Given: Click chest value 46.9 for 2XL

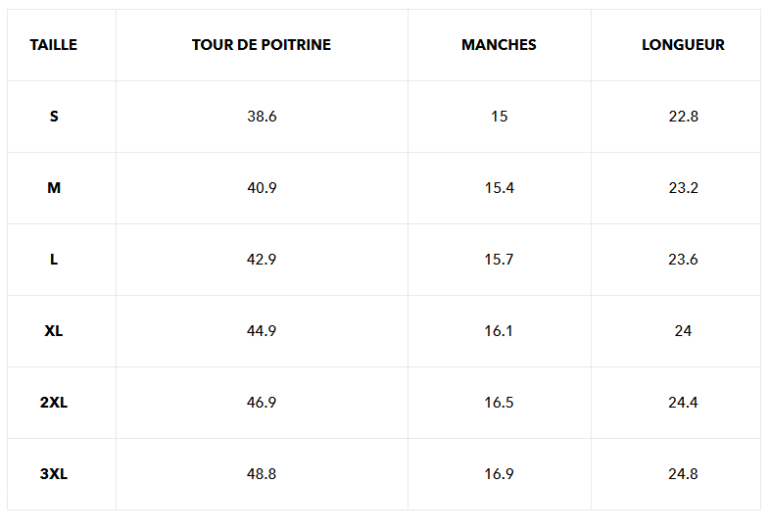Looking at the screenshot, I should 262,403.
